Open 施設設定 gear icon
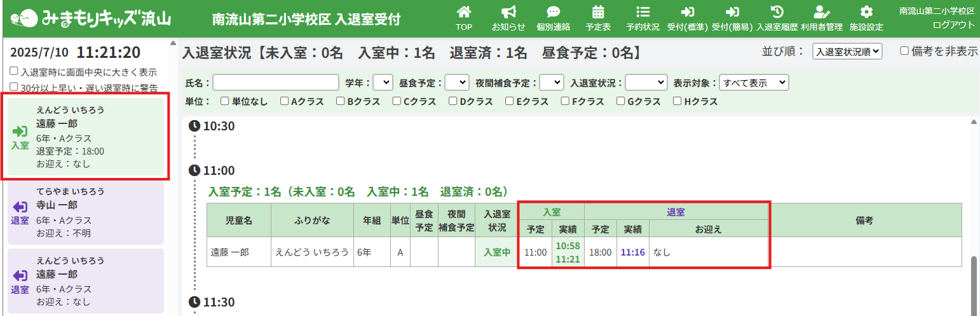 (x=866, y=12)
